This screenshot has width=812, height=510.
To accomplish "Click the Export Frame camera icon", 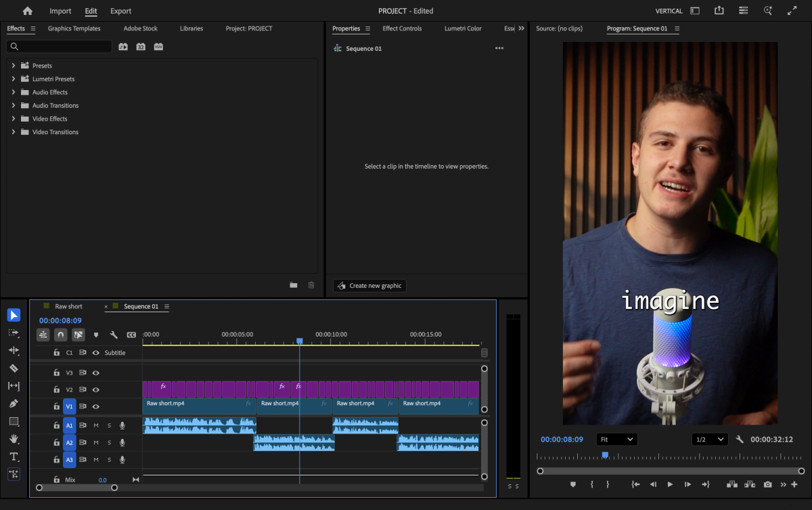I will (x=767, y=484).
